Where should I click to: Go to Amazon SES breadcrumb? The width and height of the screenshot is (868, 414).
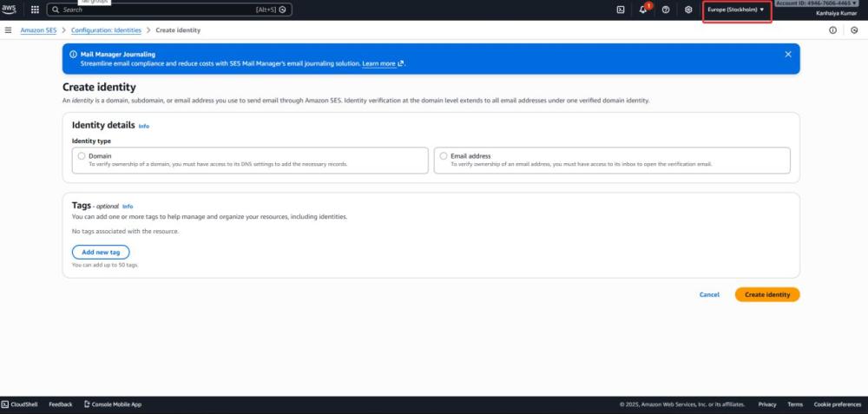pos(38,30)
